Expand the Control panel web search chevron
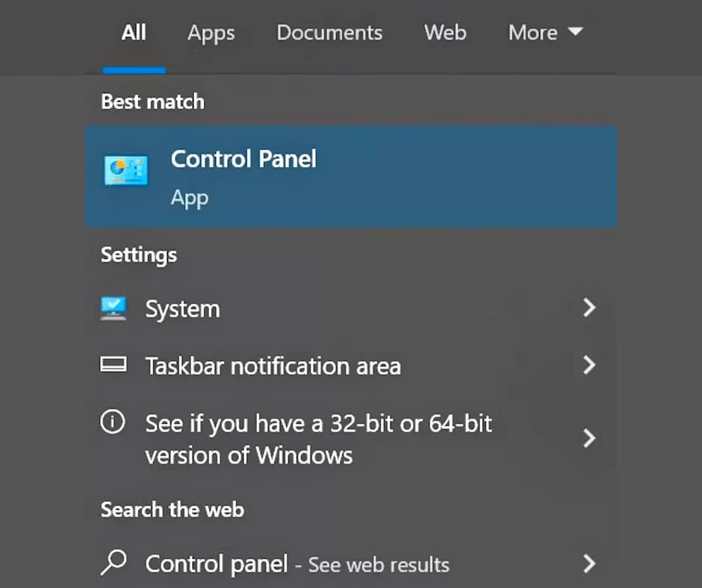 tap(589, 563)
